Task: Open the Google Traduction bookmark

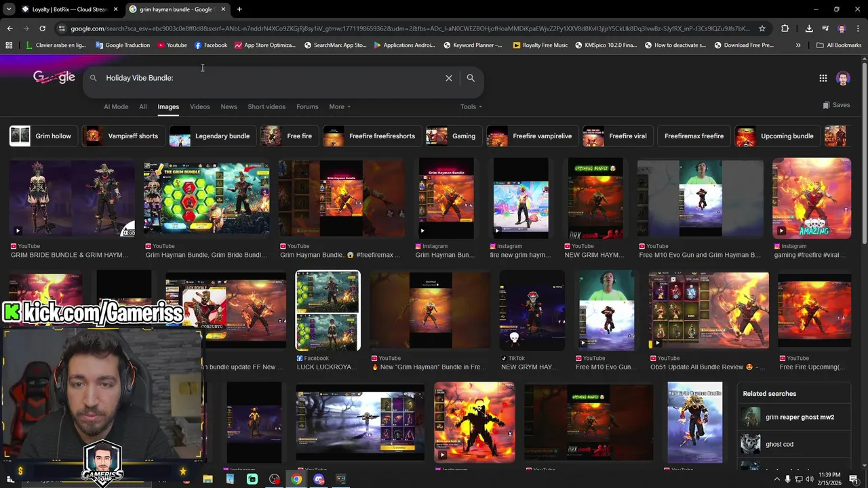Action: tap(123, 45)
